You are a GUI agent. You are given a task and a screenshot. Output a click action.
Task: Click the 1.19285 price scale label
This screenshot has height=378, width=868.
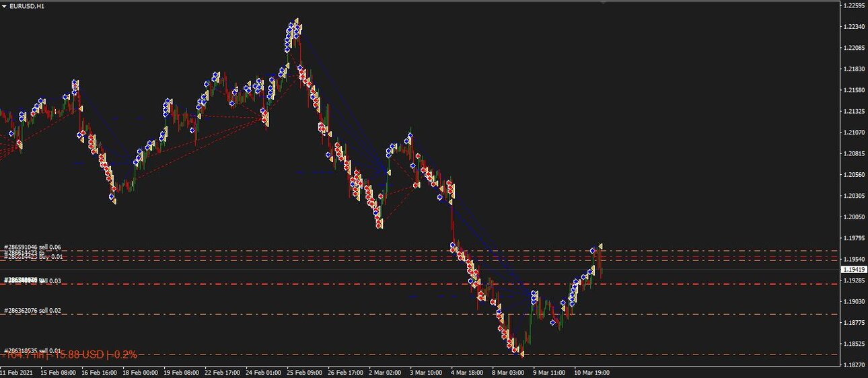pyautogui.click(x=854, y=280)
